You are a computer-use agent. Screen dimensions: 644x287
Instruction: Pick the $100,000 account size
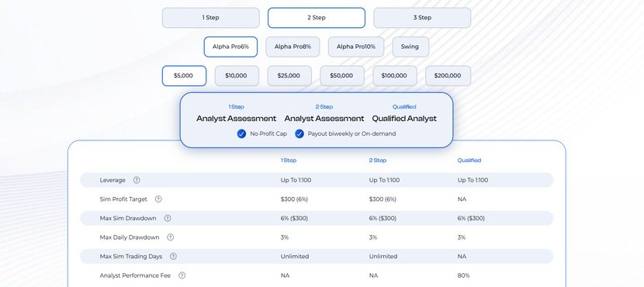pos(394,76)
